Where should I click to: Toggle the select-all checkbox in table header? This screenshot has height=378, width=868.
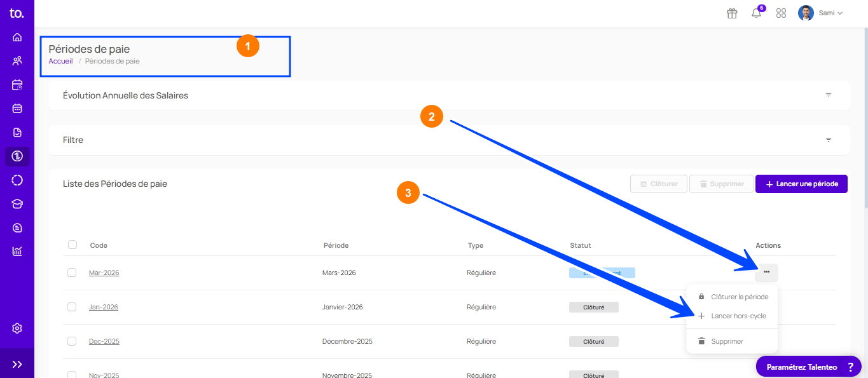pos(72,245)
